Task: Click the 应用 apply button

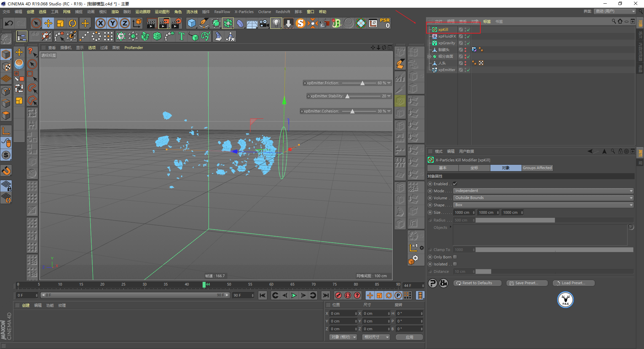Action: pos(409,337)
